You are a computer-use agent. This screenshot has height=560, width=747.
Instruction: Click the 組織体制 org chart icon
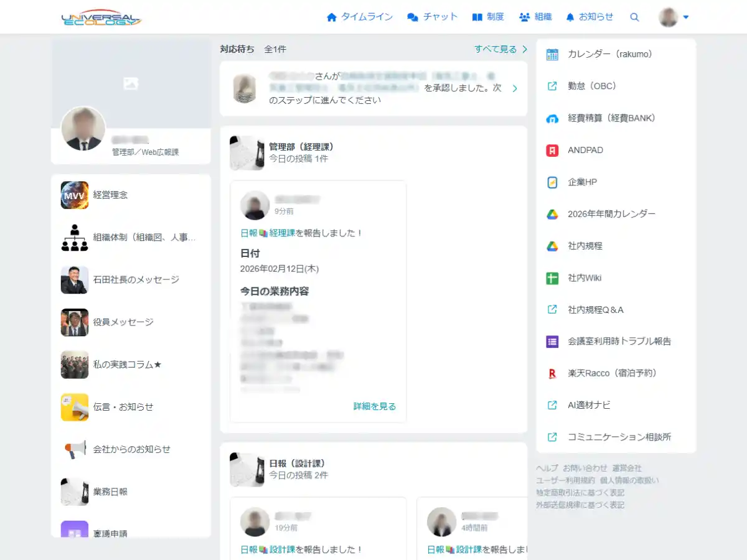(x=75, y=237)
